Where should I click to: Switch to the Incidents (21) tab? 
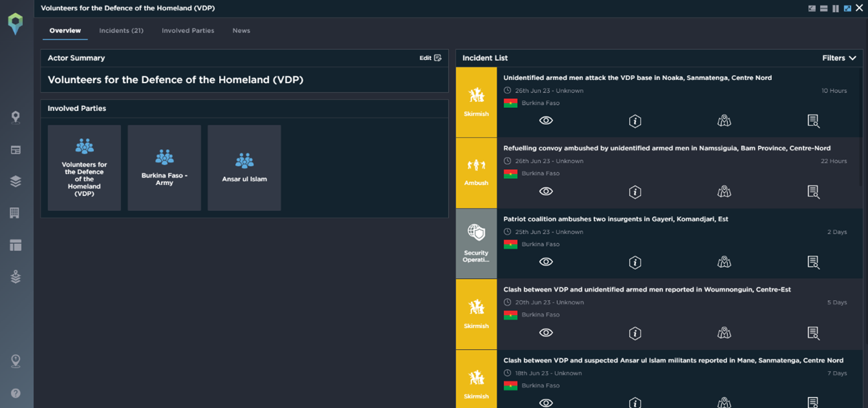(121, 30)
